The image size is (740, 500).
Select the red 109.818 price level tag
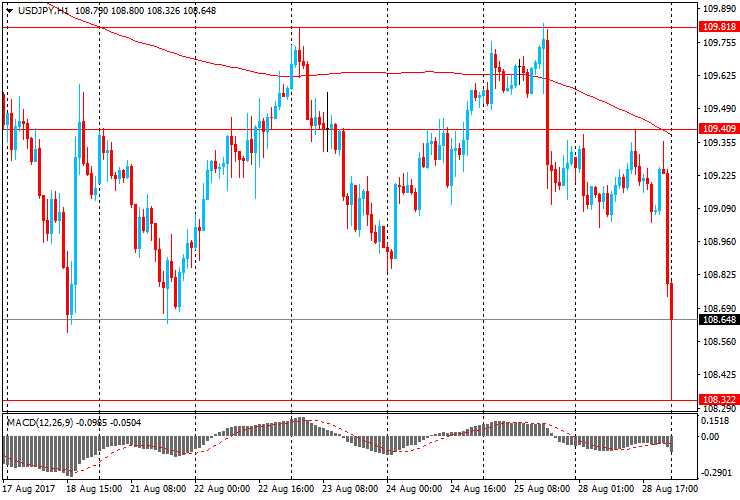point(719,27)
